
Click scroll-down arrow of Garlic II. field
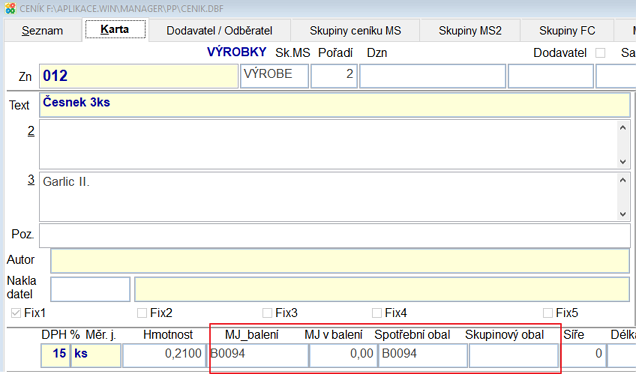pyautogui.click(x=623, y=214)
